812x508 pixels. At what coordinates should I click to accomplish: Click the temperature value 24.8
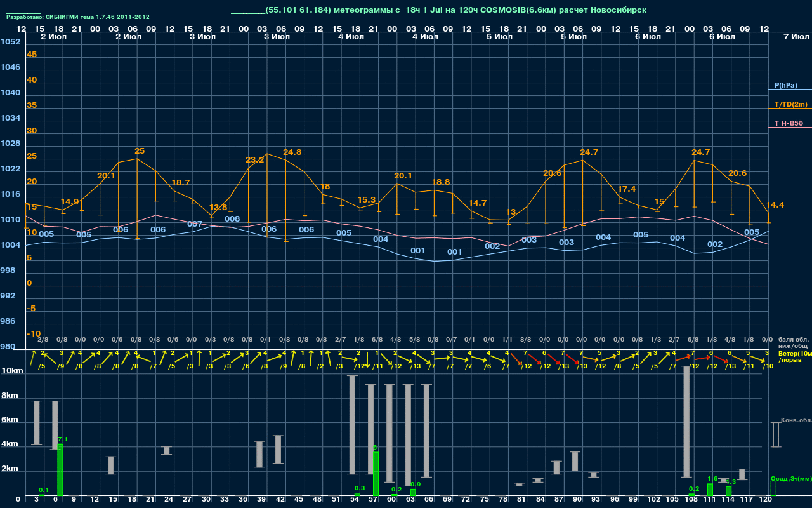(292, 152)
